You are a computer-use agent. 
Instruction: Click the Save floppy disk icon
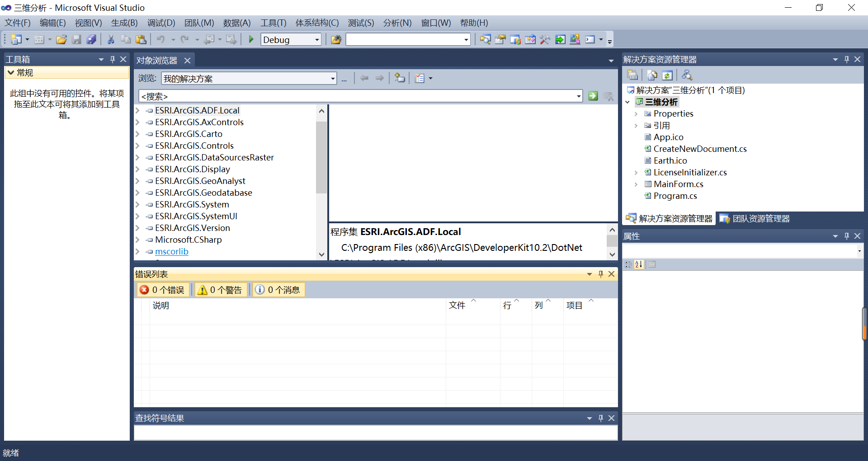click(76, 40)
